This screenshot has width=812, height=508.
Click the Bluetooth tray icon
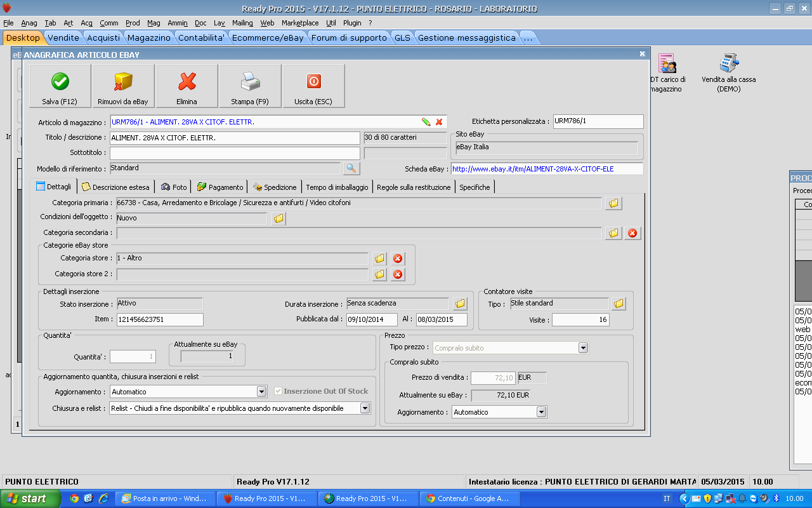pos(776,498)
